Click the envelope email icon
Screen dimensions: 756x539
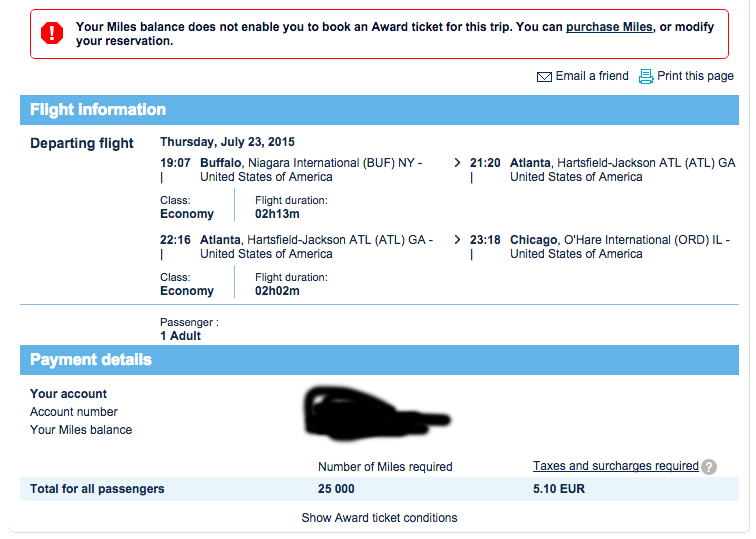[544, 77]
